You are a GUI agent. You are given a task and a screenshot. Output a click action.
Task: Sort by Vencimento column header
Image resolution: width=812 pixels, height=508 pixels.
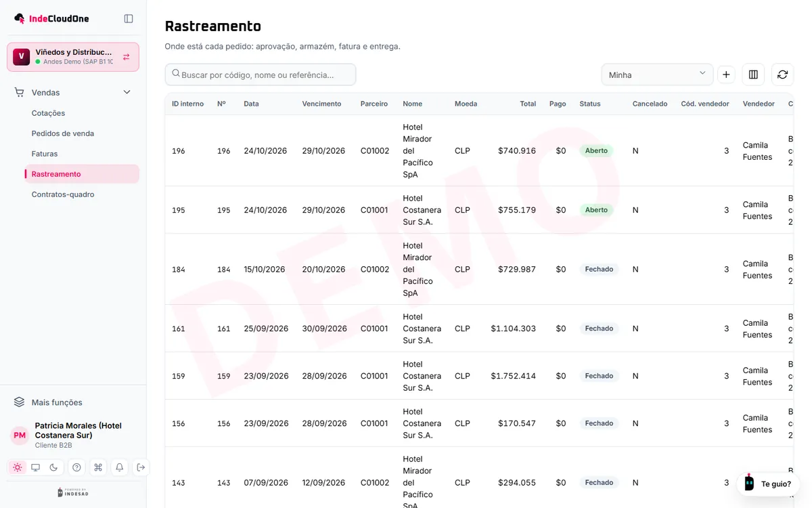point(321,104)
